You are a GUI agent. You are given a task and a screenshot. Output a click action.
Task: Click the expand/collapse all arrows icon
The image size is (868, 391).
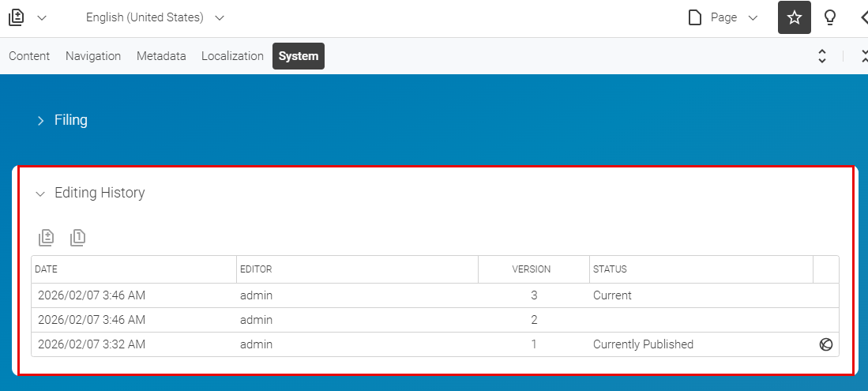(821, 56)
